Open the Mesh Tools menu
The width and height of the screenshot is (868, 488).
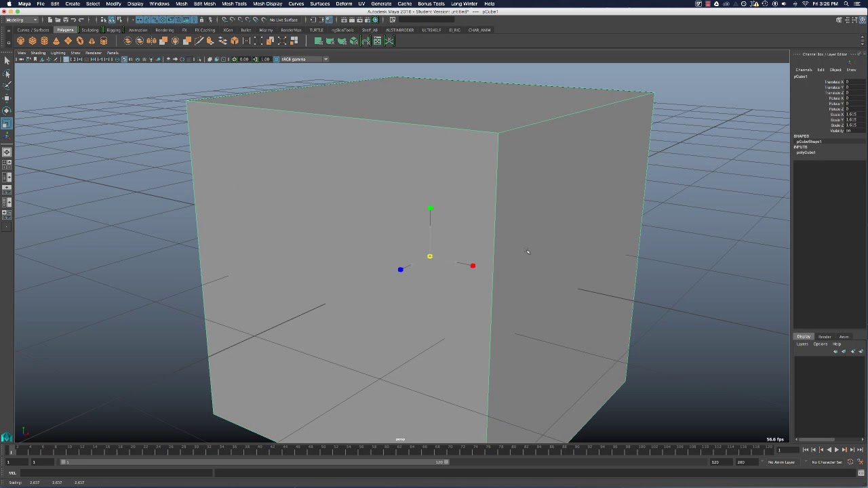click(x=234, y=3)
